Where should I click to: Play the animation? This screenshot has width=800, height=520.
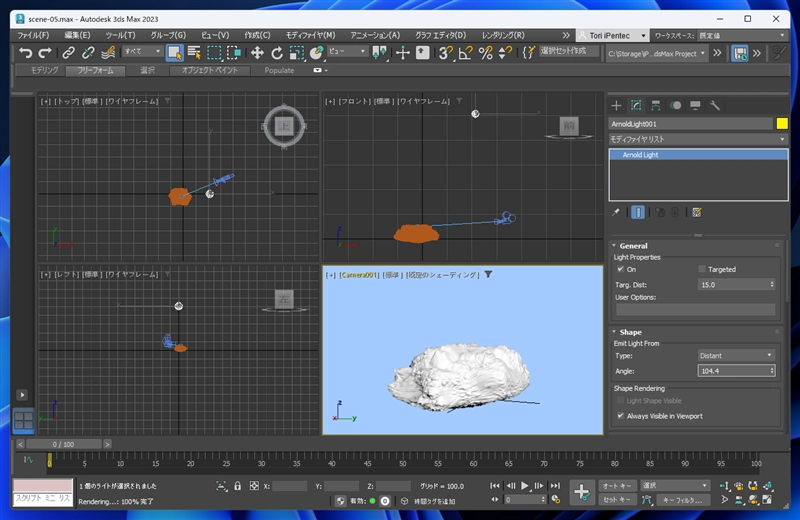(x=524, y=486)
